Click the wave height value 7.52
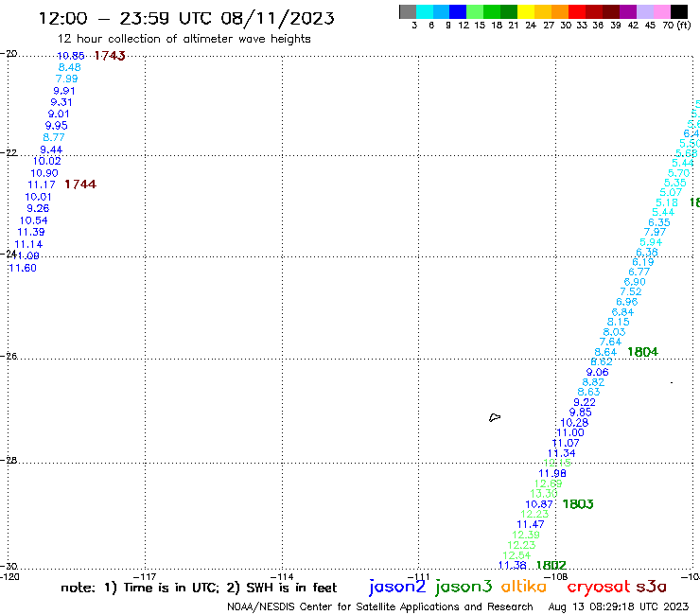Screen dimensions: 700x615 click(631, 291)
